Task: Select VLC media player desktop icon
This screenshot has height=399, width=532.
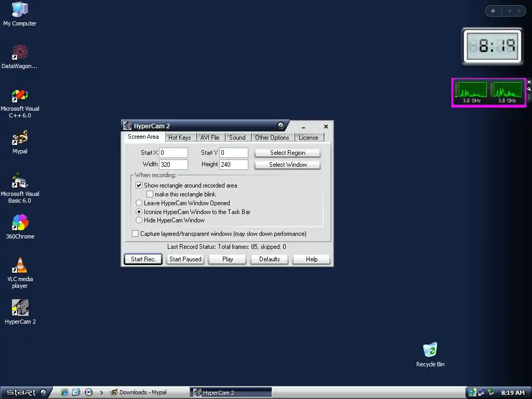Action: point(20,273)
